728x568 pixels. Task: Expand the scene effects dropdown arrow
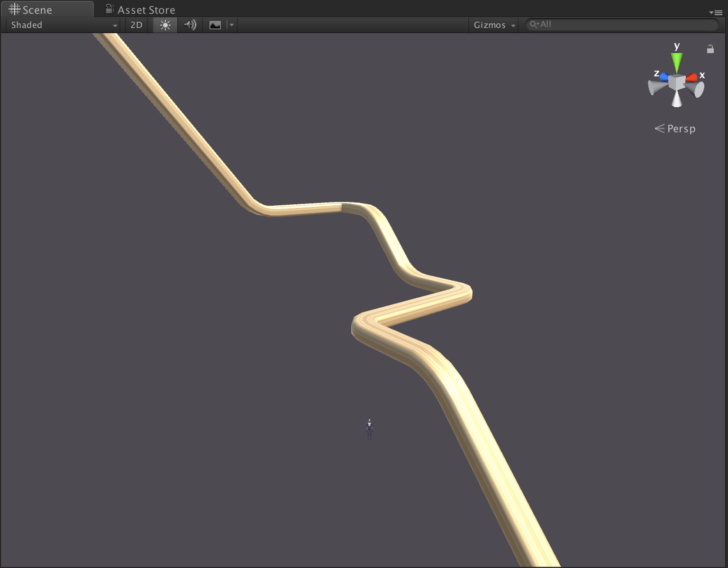click(232, 25)
